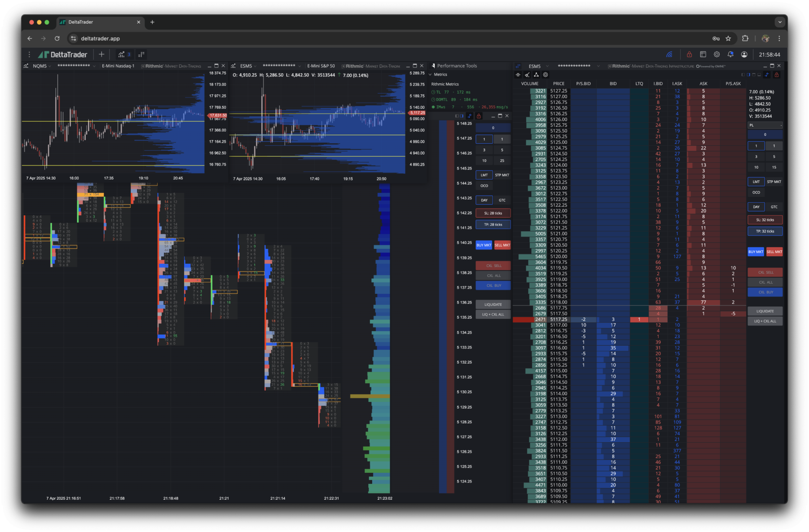809x532 pixels.
Task: Open the settings gear in the top header
Action: 717,55
